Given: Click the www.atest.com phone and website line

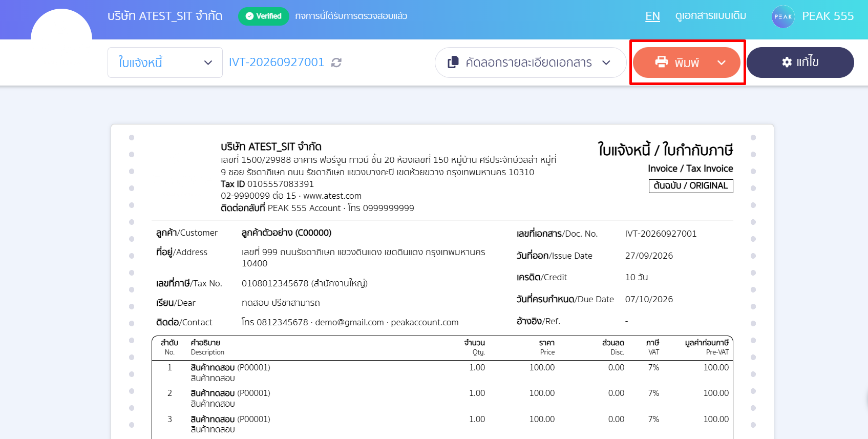Looking at the screenshot, I should [x=291, y=196].
